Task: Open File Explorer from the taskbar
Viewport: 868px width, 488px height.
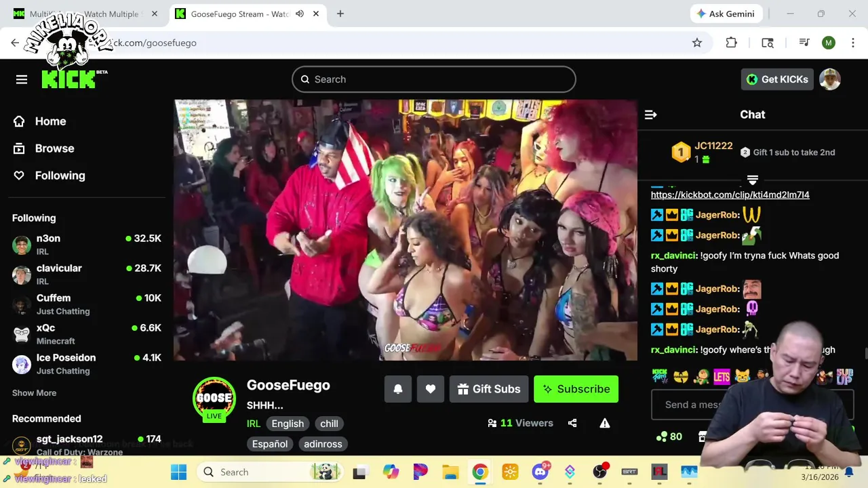Action: click(450, 472)
